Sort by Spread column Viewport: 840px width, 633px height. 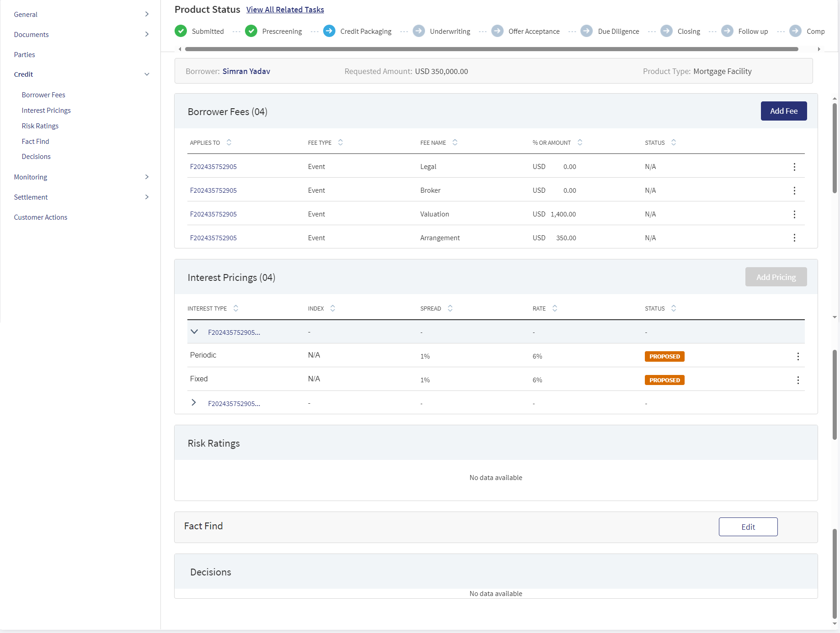(x=450, y=308)
